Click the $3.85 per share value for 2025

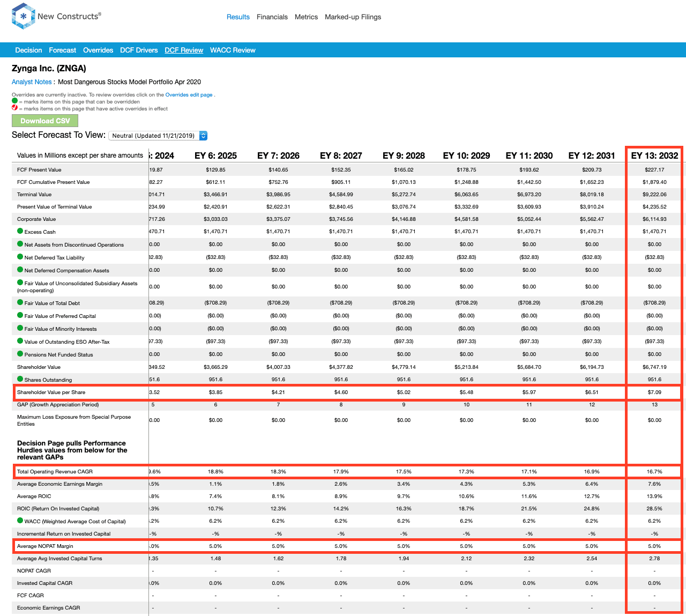click(215, 392)
